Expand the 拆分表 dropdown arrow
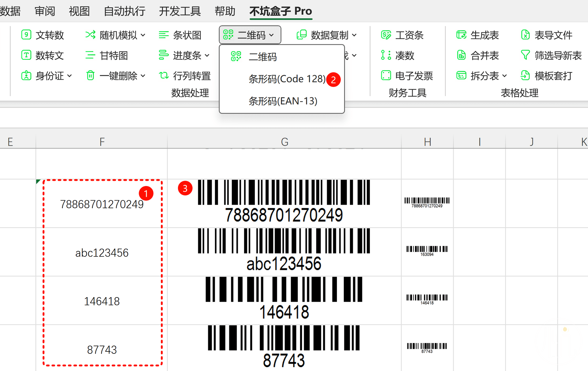Screen dimensions: 588x371 tap(505, 76)
